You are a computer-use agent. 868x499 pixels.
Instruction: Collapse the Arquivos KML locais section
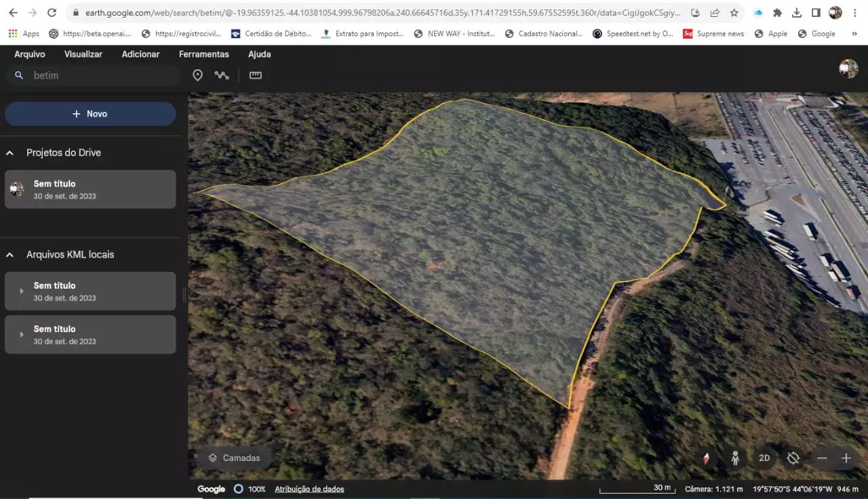(x=10, y=255)
